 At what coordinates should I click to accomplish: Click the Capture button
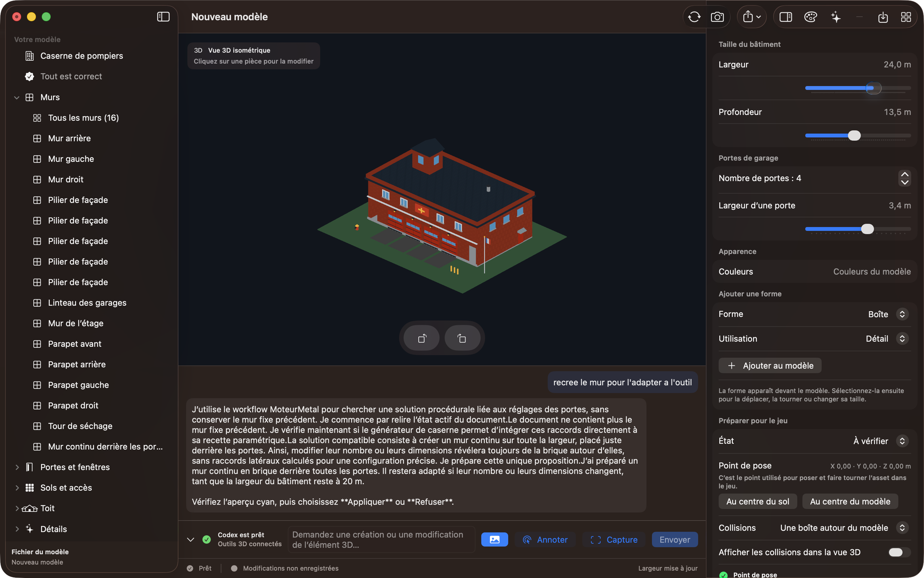613,539
